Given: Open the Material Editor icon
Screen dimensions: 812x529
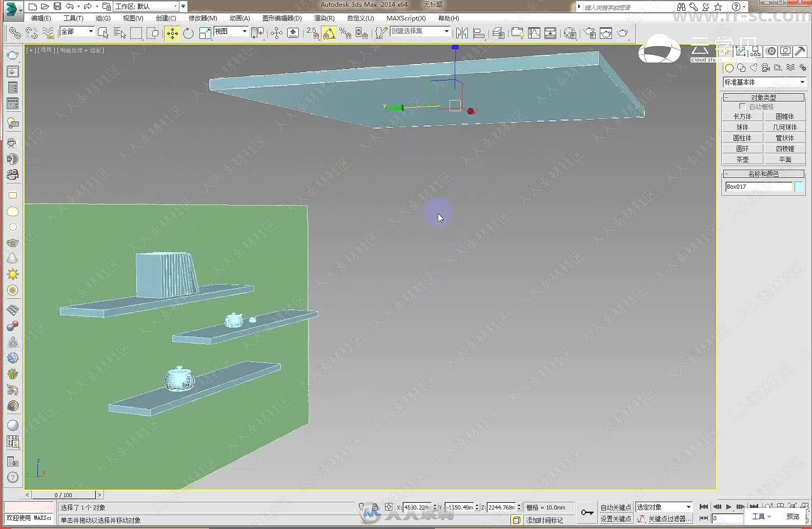Looking at the screenshot, I should pos(570,33).
